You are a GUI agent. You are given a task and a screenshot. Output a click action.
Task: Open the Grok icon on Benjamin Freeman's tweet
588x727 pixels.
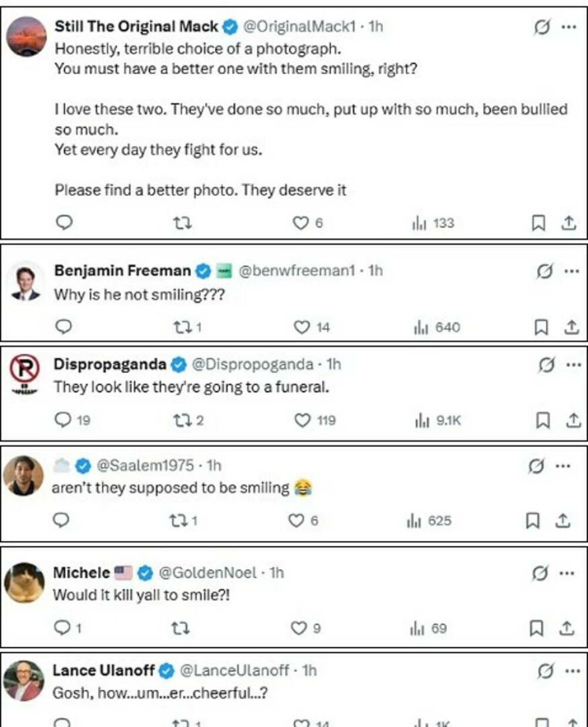click(x=544, y=271)
